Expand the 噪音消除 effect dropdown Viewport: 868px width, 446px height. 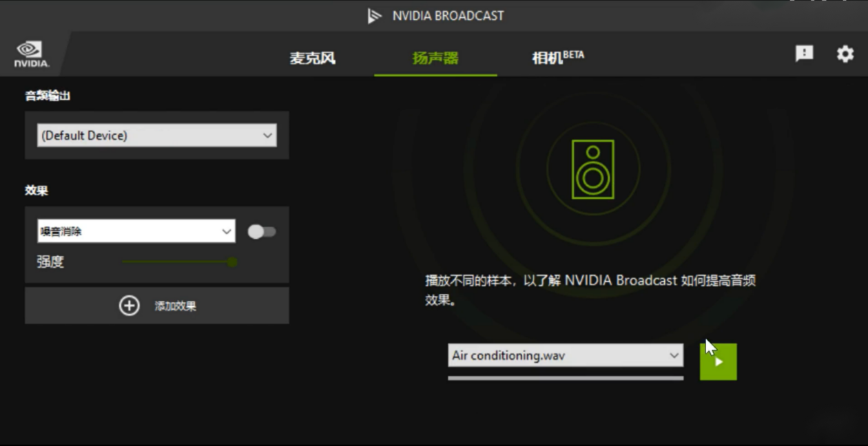[x=136, y=231]
